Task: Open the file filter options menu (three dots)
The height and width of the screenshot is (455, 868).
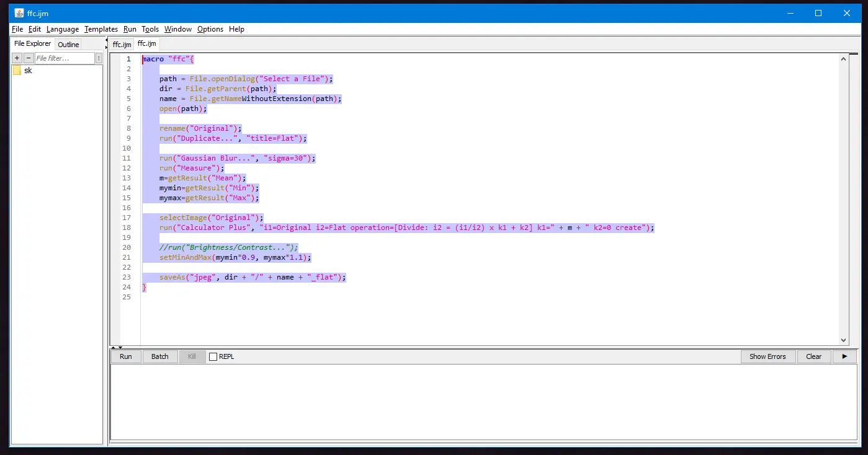Action: tap(99, 58)
